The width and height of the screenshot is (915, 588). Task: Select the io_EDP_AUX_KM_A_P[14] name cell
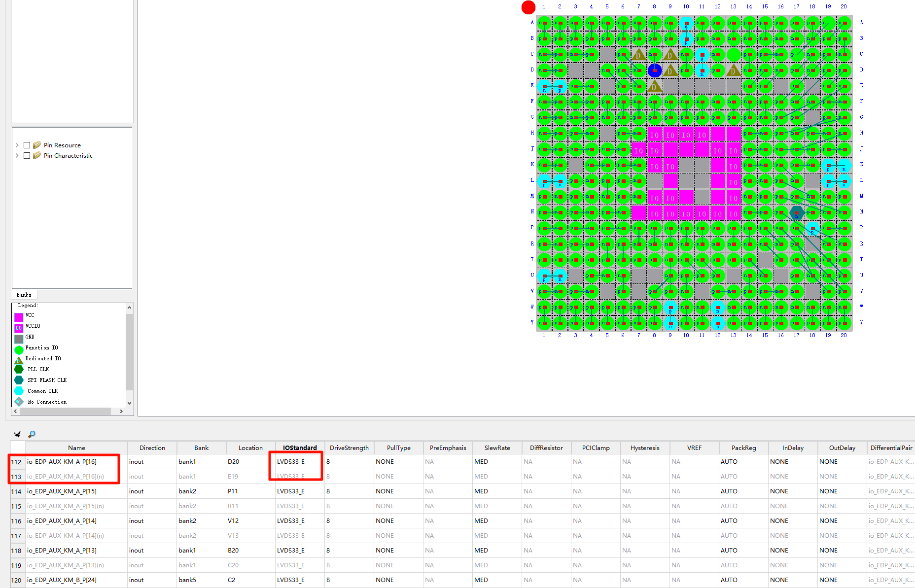click(x=76, y=521)
